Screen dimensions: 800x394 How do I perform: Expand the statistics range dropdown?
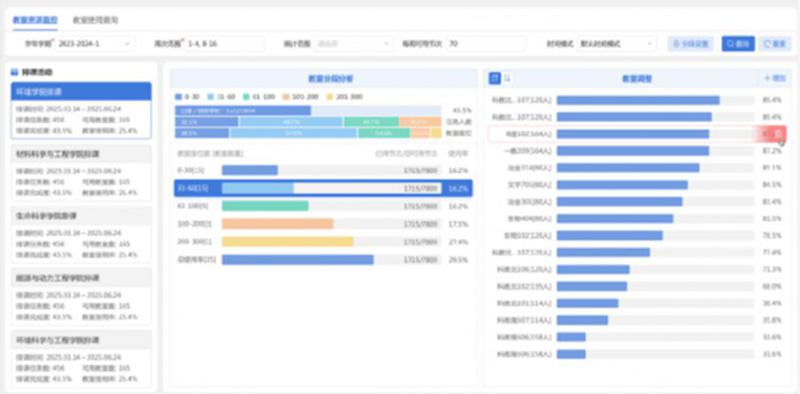pos(354,44)
